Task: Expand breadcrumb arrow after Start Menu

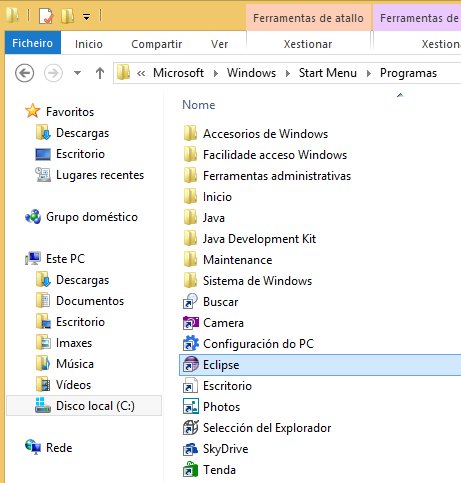Action: [369, 73]
